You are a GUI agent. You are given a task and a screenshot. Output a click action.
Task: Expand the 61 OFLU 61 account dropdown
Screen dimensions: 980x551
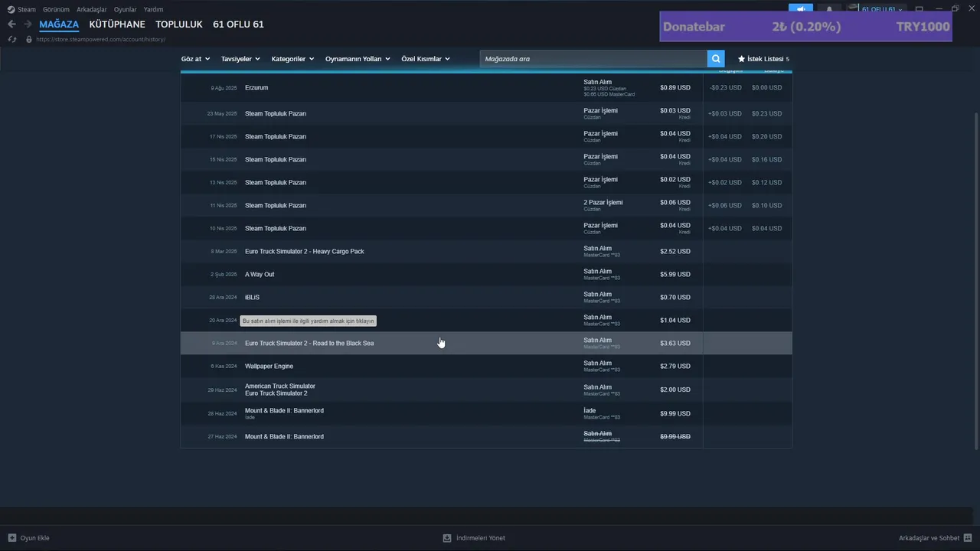point(883,9)
